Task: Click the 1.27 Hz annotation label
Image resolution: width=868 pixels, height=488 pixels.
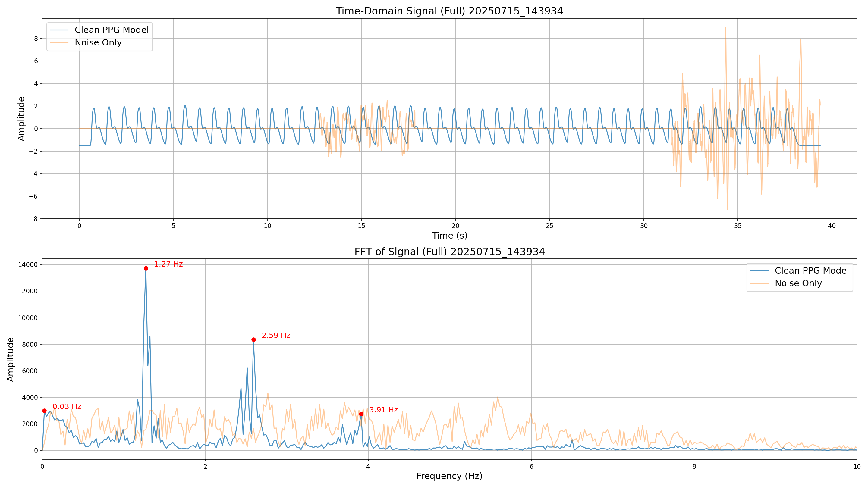Action: click(168, 264)
